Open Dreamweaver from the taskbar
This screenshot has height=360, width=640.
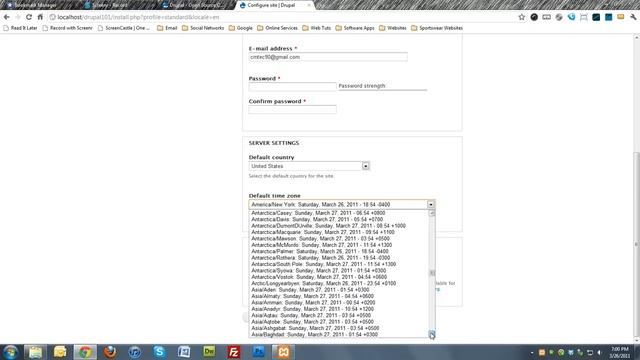209,352
